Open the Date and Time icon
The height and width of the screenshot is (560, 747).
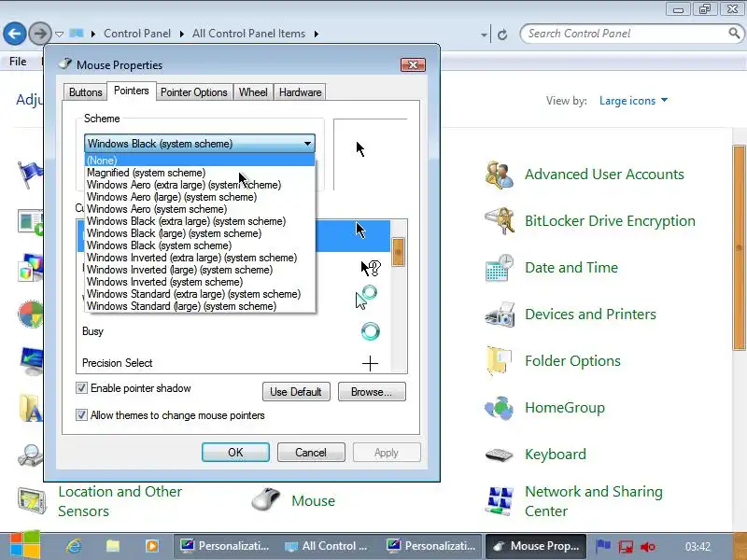click(x=500, y=268)
